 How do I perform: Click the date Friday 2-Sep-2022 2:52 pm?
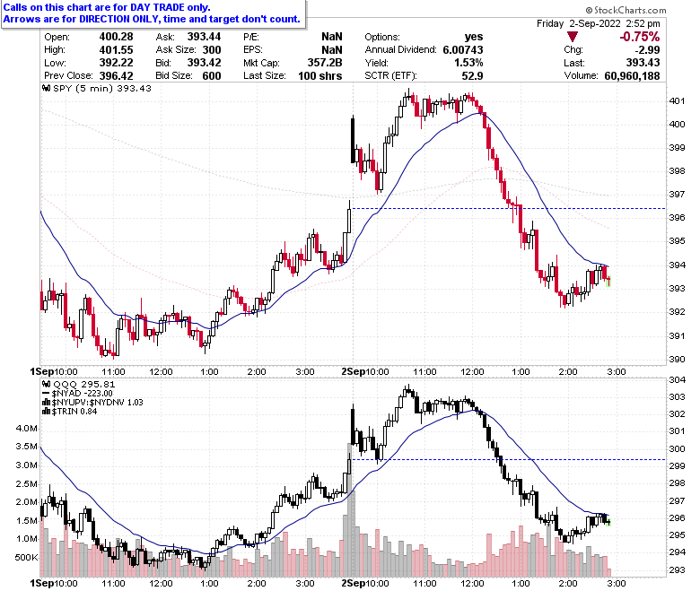point(599,23)
